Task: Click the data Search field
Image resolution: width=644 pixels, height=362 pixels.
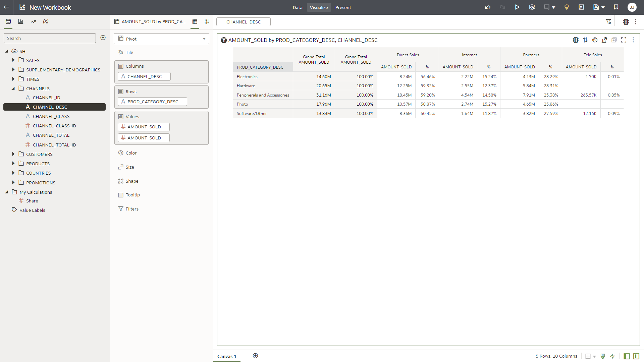Action: pos(50,38)
